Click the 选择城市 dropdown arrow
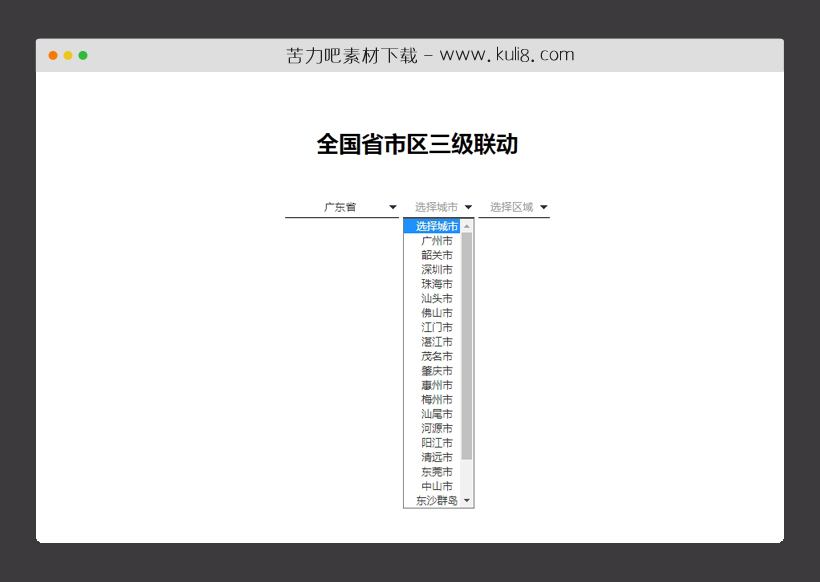Image resolution: width=820 pixels, height=582 pixels. 467,206
